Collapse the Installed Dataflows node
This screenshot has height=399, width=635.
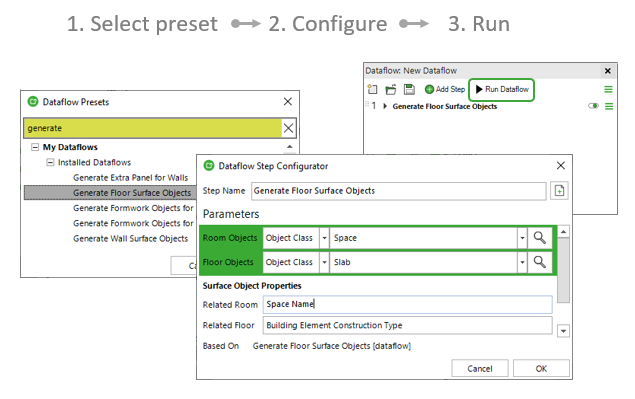pos(50,162)
